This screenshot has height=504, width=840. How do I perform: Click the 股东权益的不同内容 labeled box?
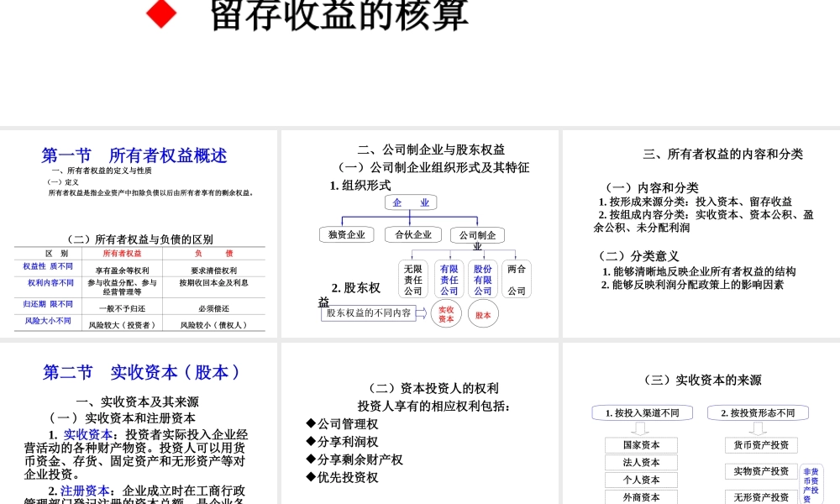pos(370,313)
